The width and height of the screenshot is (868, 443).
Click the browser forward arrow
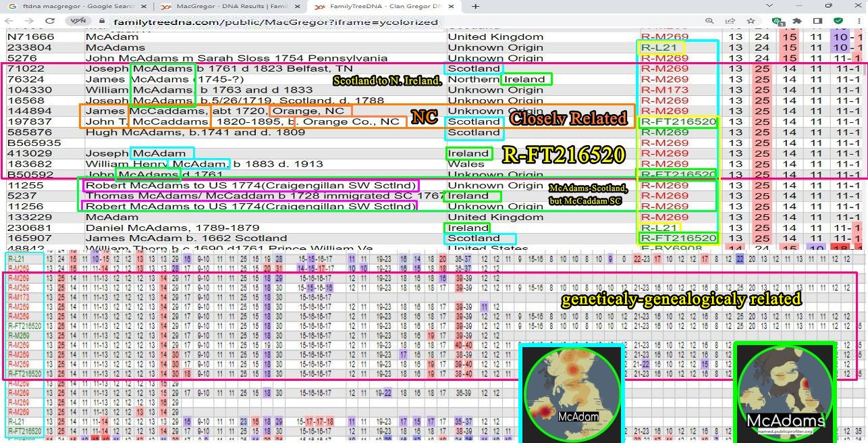click(x=30, y=21)
